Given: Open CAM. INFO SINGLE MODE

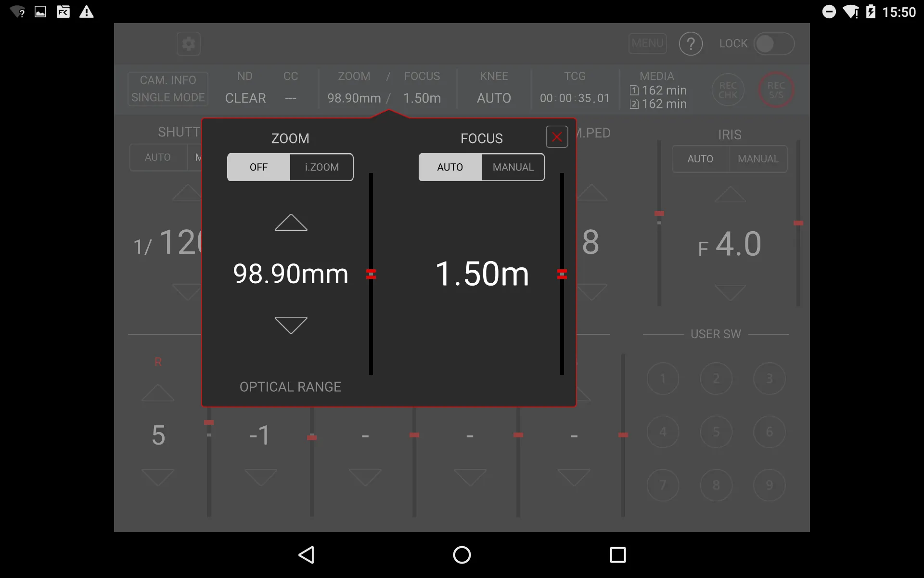Looking at the screenshot, I should pyautogui.click(x=168, y=89).
